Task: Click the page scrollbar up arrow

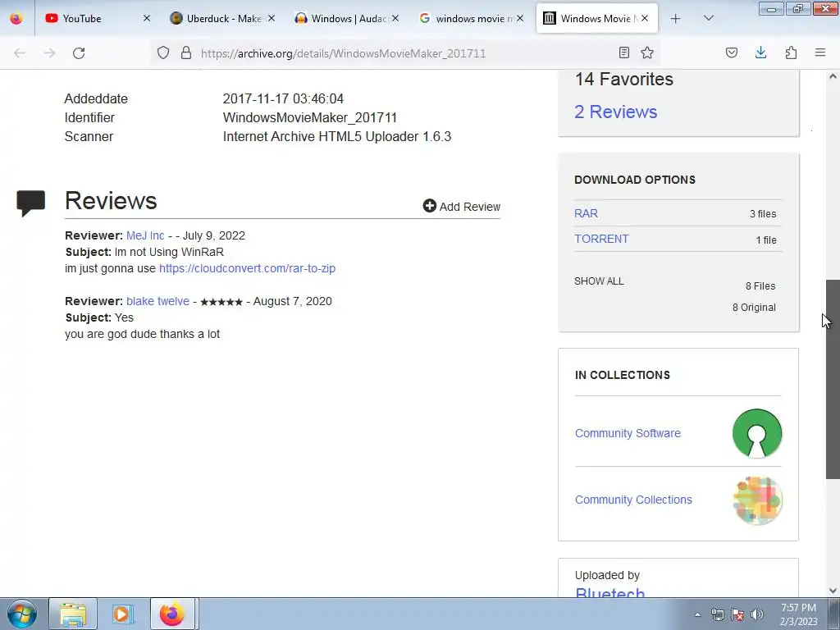Action: point(833,76)
